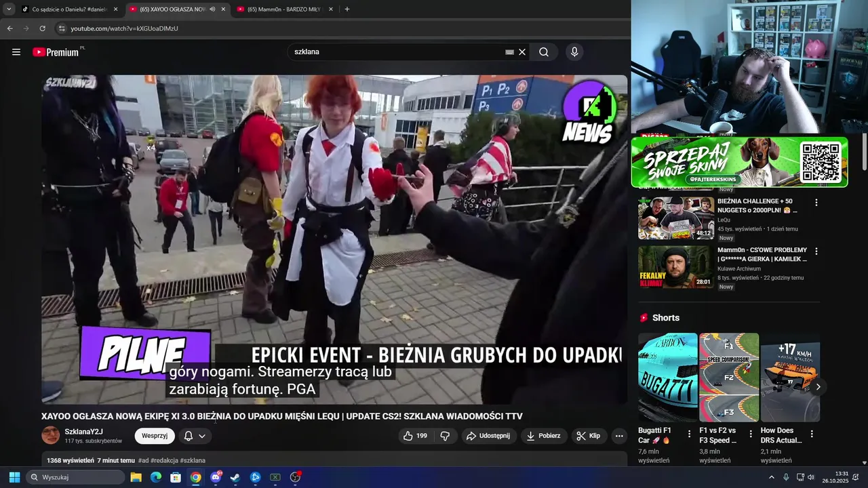Image resolution: width=868 pixels, height=488 pixels.
Task: Open options menu for BIEŻNIA CHALLENGE video
Action: (816, 203)
